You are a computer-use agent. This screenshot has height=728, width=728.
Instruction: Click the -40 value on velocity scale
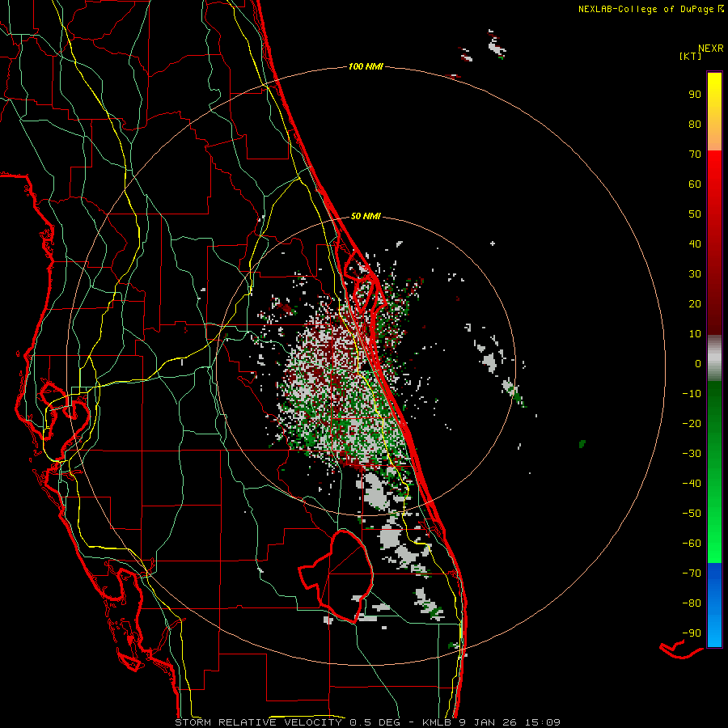point(692,484)
